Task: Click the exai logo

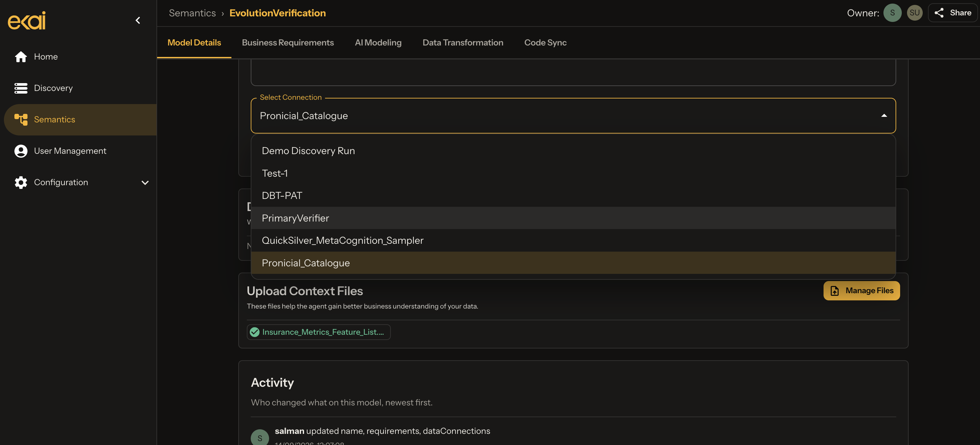Action: 27,20
